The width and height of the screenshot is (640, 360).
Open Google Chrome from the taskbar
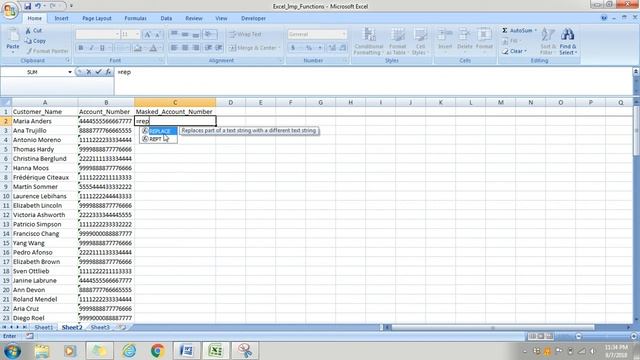click(158, 351)
